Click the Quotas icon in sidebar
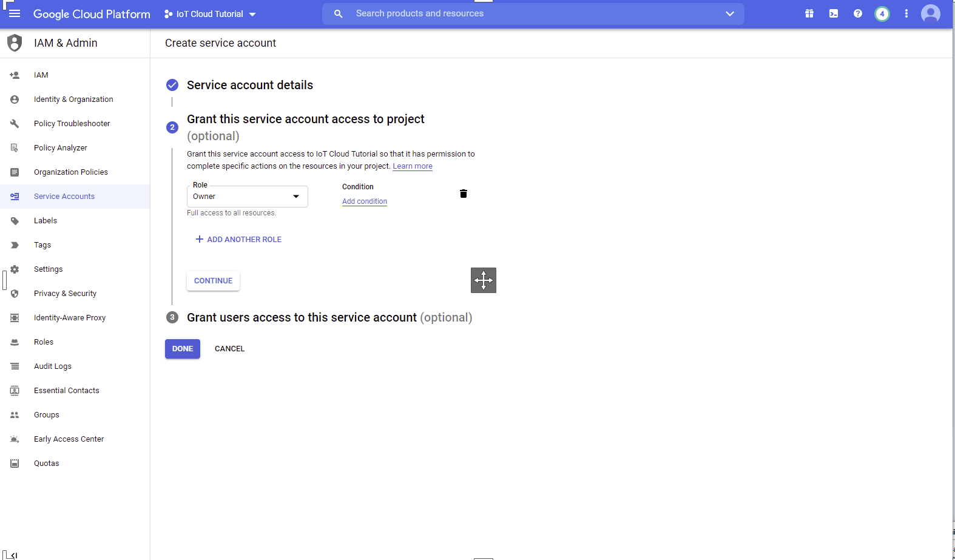This screenshot has height=560, width=955. click(15, 464)
